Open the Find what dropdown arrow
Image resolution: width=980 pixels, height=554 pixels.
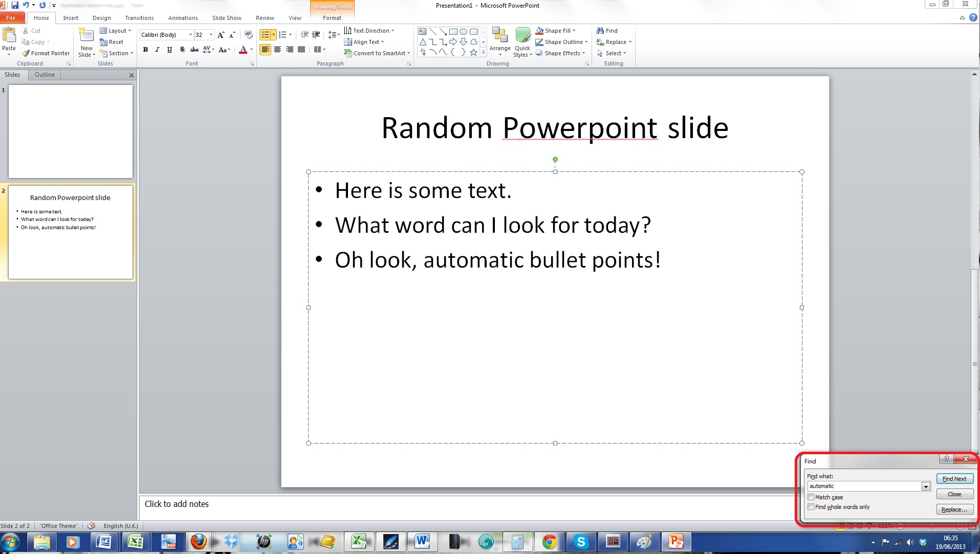(926, 486)
